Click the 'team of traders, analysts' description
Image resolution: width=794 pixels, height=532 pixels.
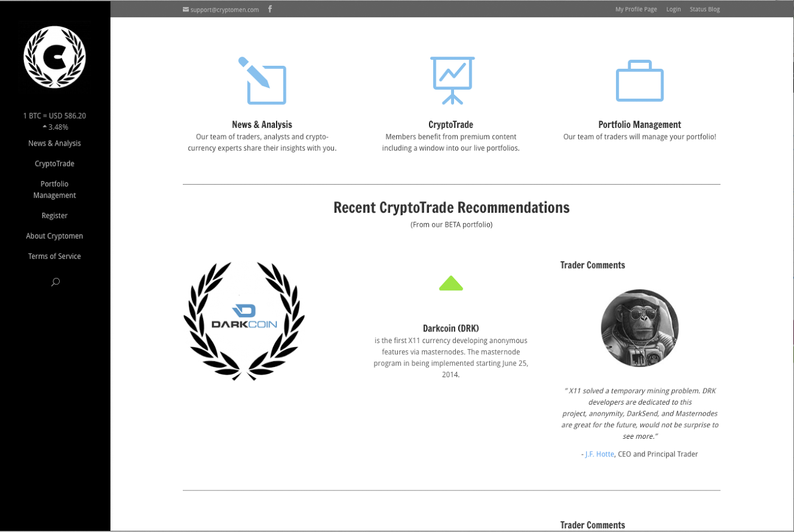pyautogui.click(x=262, y=143)
